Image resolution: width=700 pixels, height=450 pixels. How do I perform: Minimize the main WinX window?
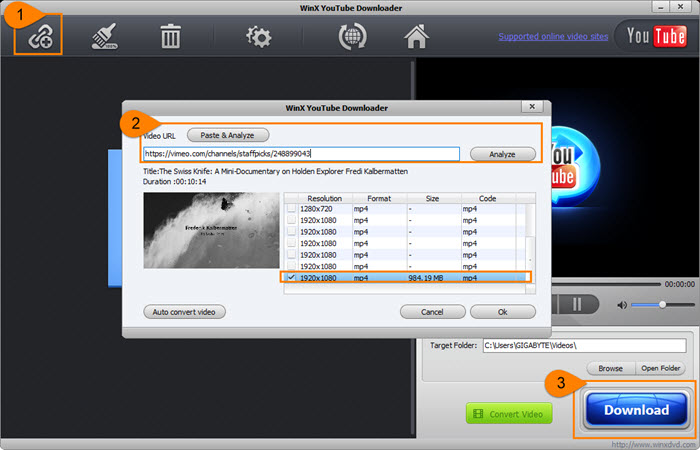pos(660,7)
